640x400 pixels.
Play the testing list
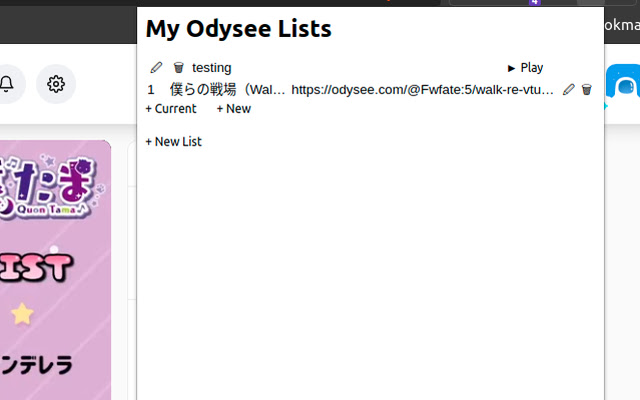tap(526, 68)
